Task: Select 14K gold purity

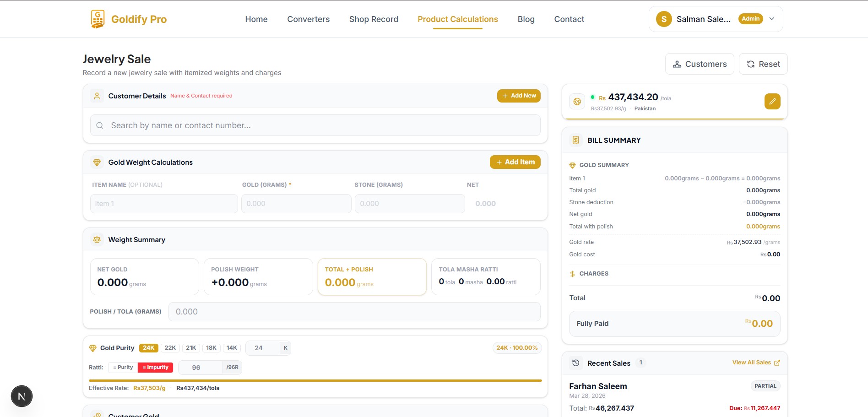Action: (232, 348)
